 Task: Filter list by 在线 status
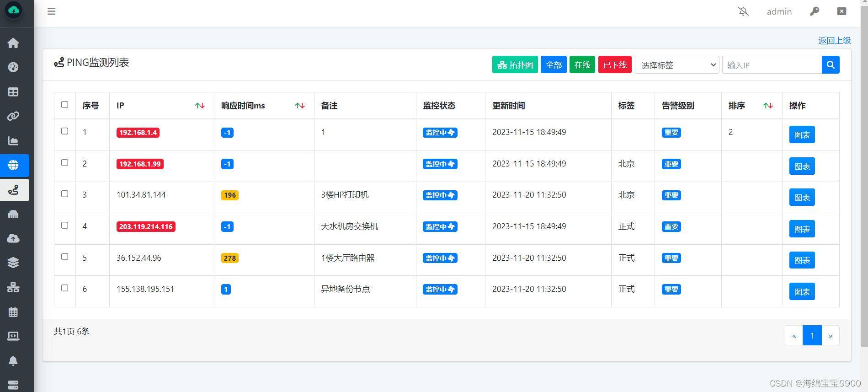point(582,65)
